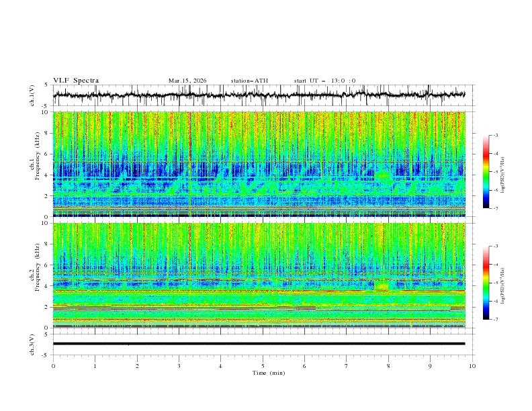The height and width of the screenshot is (411, 532).
Task: Click the ch.2 spectrogram color scale bar
Action: click(486, 283)
